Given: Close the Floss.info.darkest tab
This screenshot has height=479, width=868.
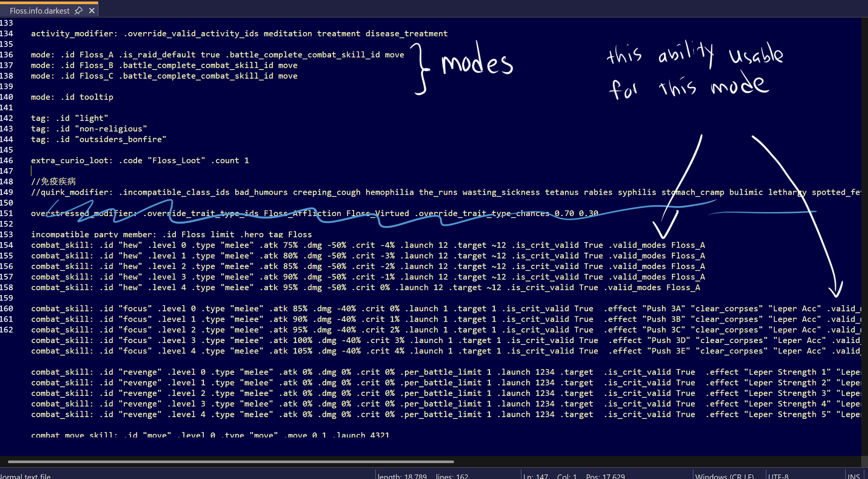Looking at the screenshot, I should 92,10.
